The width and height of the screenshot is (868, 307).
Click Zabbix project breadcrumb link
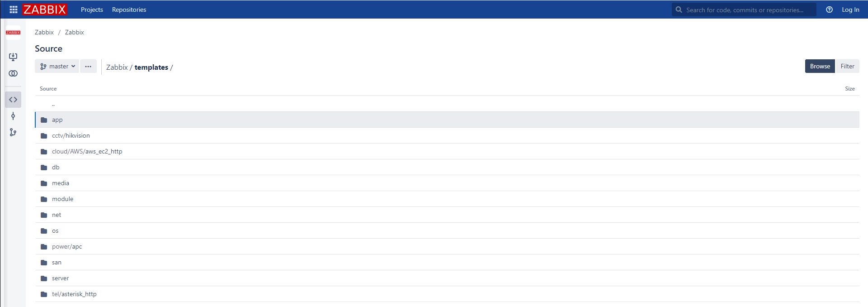pyautogui.click(x=44, y=32)
